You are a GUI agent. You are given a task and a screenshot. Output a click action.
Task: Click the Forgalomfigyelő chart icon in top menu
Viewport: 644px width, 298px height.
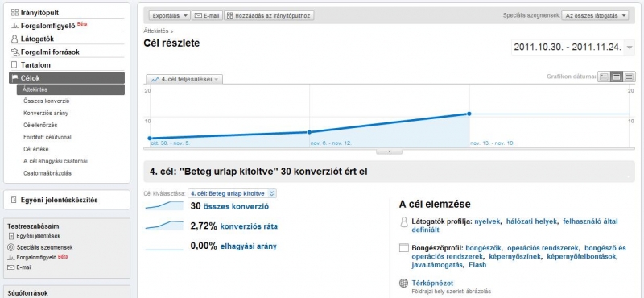point(14,26)
